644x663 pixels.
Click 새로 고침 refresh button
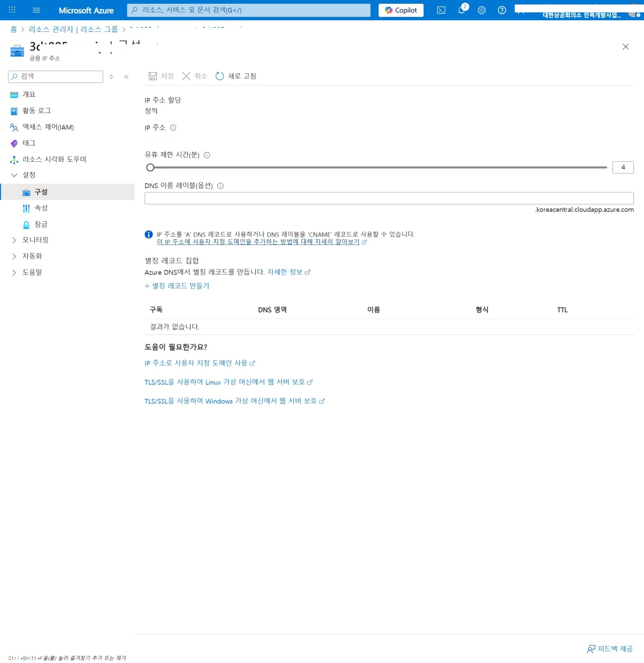point(236,76)
